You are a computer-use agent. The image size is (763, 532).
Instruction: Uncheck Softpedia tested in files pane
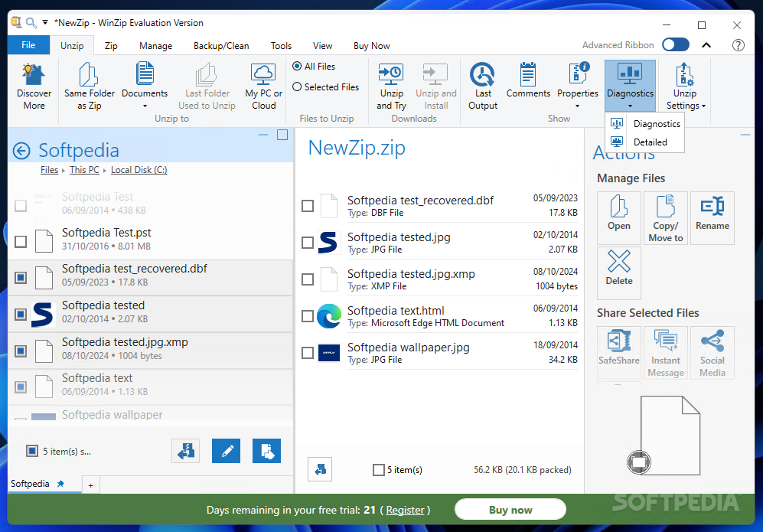[x=21, y=314]
